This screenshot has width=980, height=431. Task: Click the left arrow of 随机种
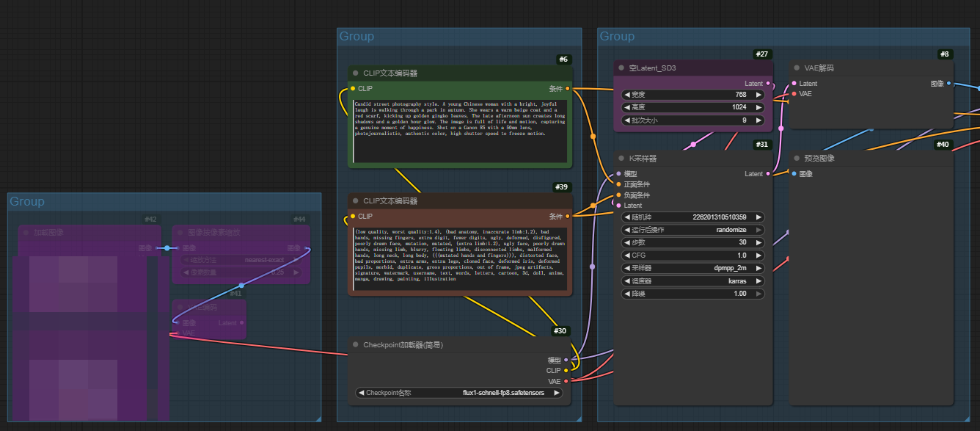pos(626,217)
